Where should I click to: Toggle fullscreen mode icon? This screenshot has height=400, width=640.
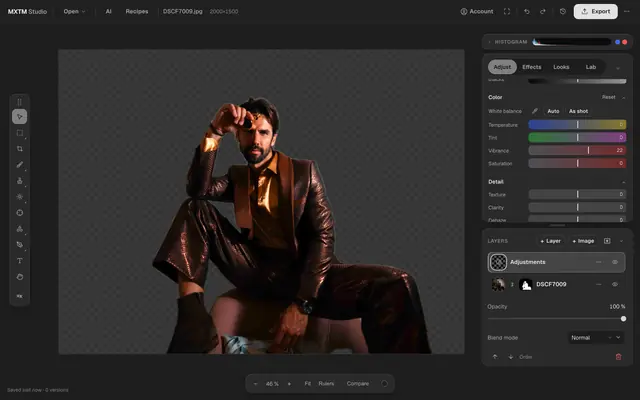pos(507,11)
